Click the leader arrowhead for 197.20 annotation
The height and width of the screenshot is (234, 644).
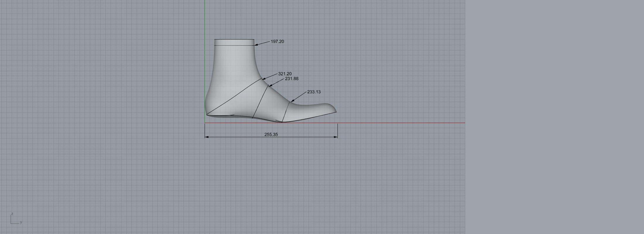point(256,45)
